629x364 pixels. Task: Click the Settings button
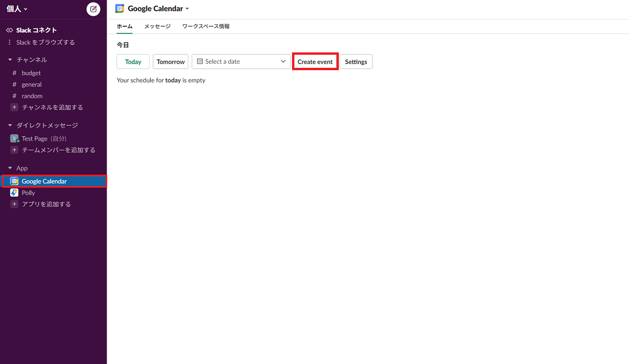[x=356, y=62]
